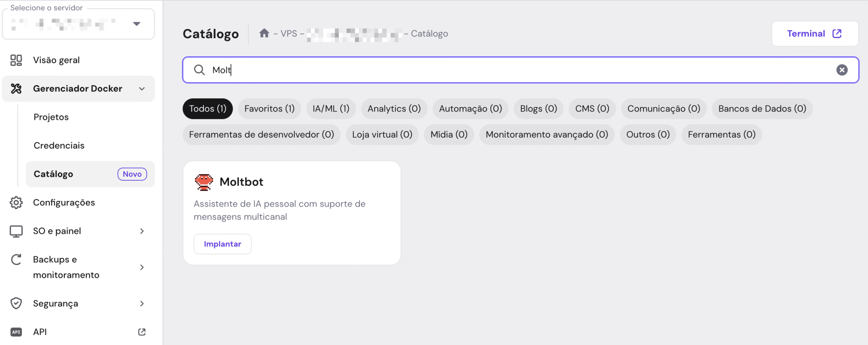The image size is (868, 345).
Task: Click the Segurança shield icon
Action: pos(16,303)
